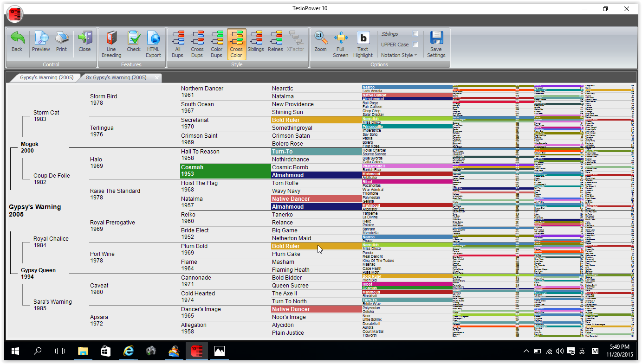The width and height of the screenshot is (642, 364).
Task: Click Plain Justice entry
Action: 288,333
